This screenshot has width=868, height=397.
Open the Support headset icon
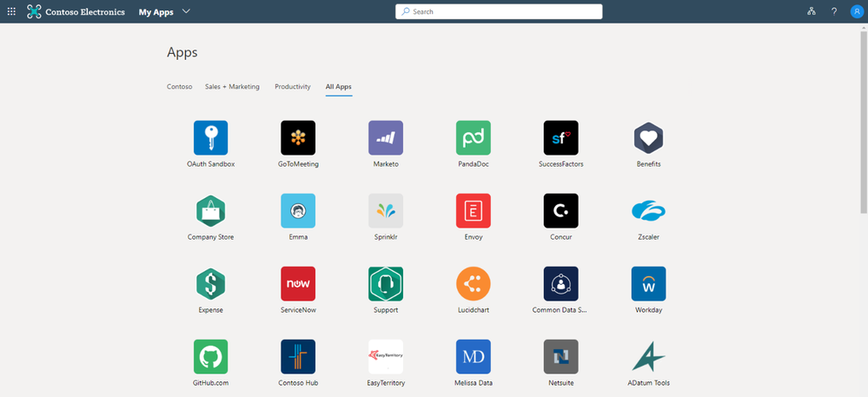386,284
